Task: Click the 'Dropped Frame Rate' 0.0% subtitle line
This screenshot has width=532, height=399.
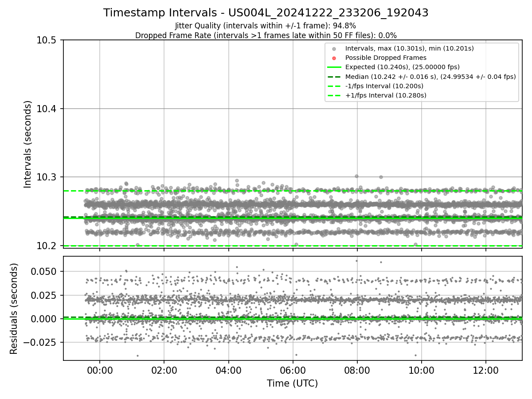Action: click(266, 35)
